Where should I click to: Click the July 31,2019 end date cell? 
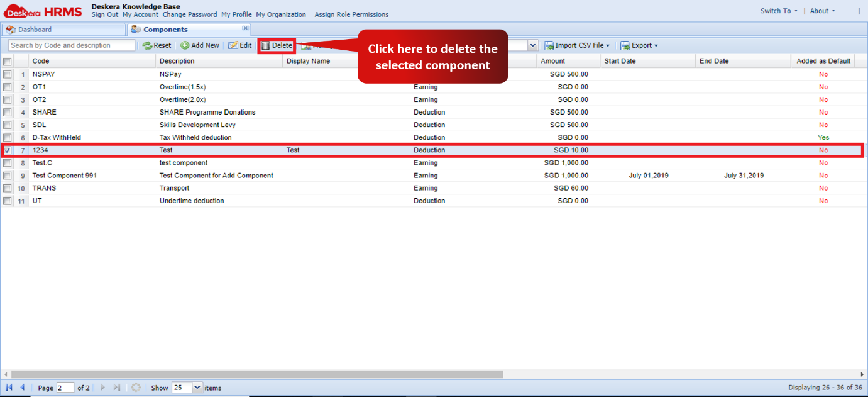coord(744,176)
